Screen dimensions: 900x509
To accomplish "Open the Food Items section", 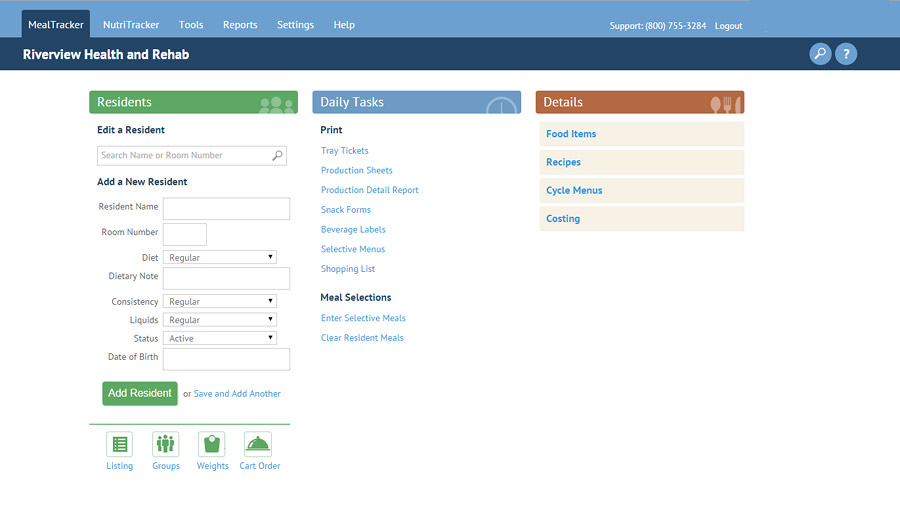I will [x=642, y=134].
